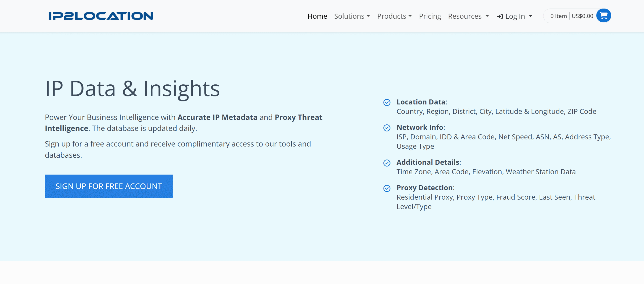
Task: Click the US$0.00 cart total
Action: (x=582, y=16)
